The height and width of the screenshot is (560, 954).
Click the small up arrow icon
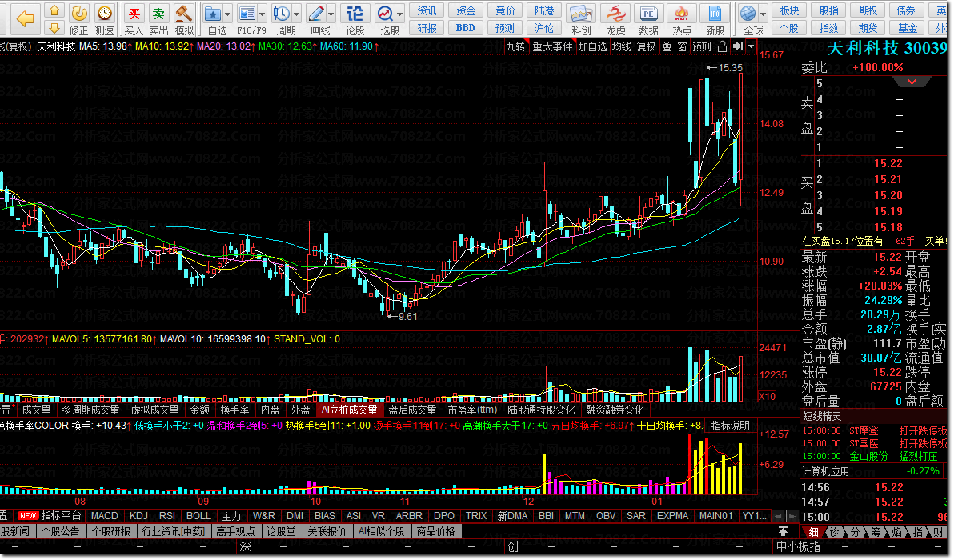click(54, 10)
